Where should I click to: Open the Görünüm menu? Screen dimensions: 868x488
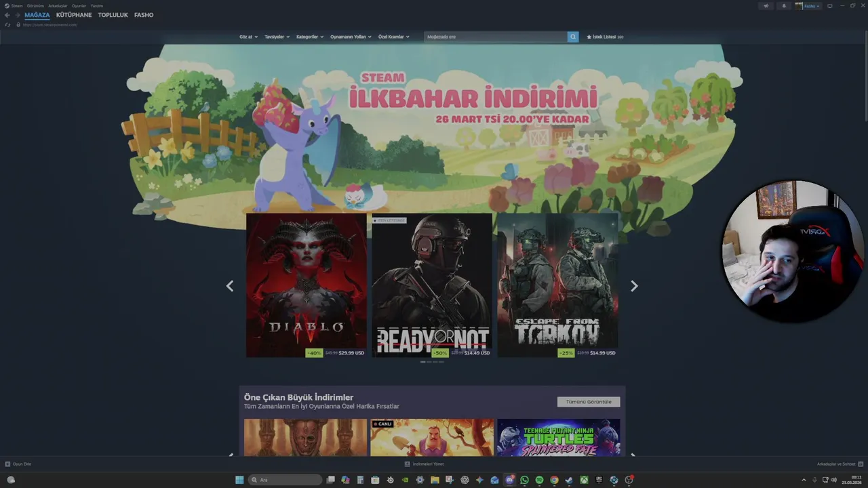[x=35, y=5]
